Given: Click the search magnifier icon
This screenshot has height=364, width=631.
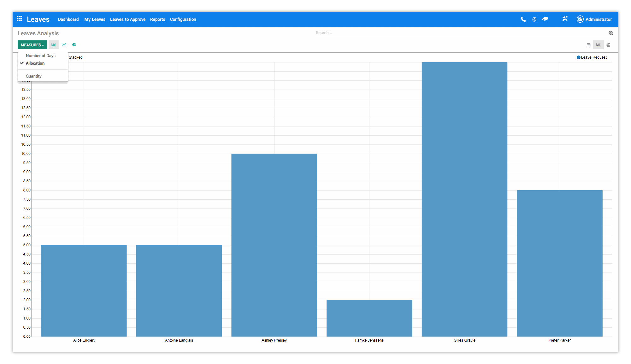Looking at the screenshot, I should [x=611, y=33].
